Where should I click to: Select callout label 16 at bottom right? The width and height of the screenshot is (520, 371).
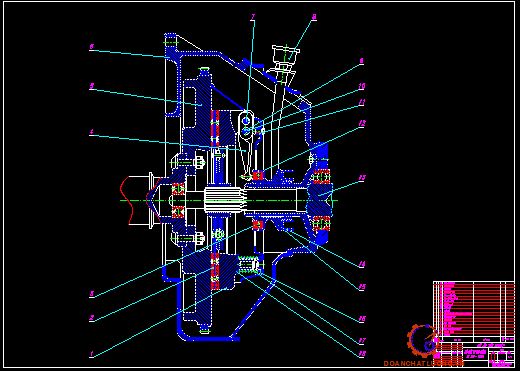tap(362, 319)
